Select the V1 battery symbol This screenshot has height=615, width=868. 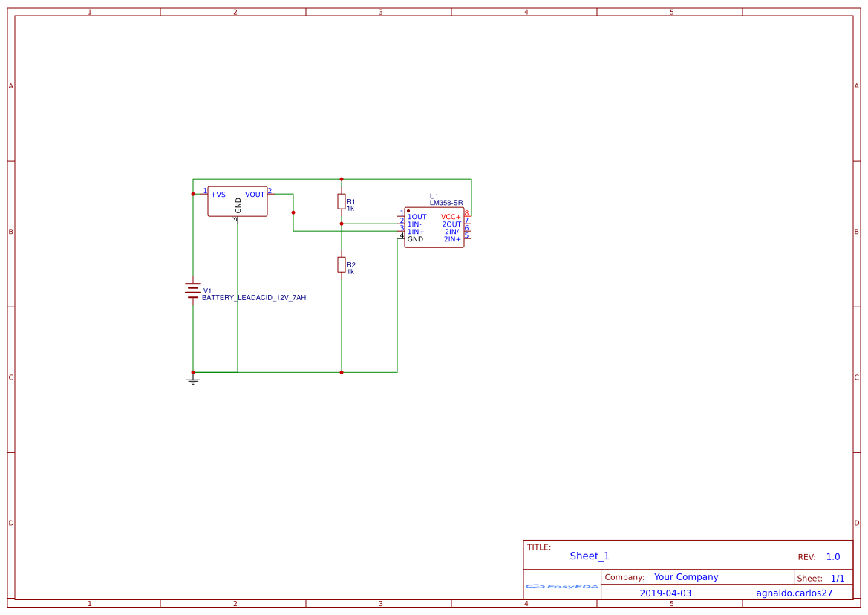tap(192, 290)
